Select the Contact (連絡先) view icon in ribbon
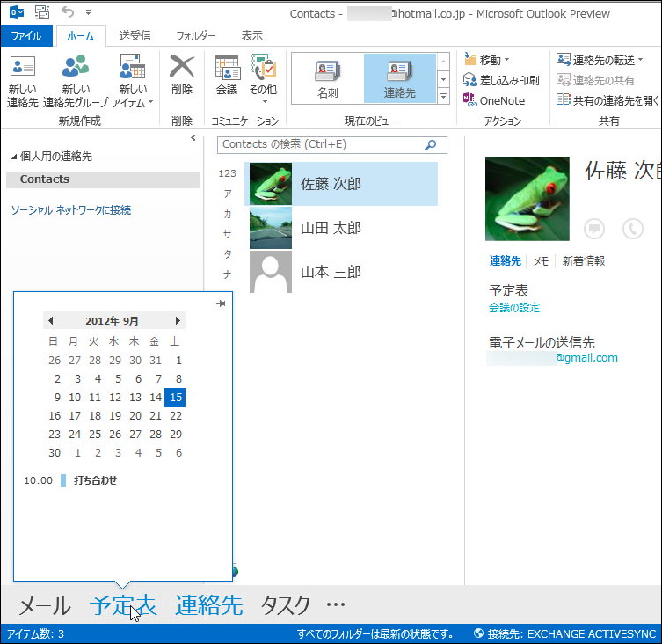 399,79
